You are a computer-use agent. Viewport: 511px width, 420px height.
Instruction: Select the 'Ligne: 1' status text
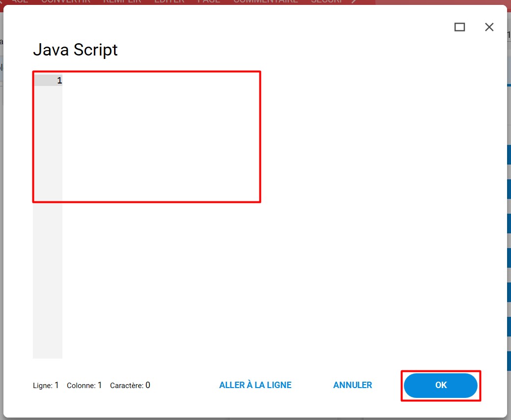coord(46,386)
